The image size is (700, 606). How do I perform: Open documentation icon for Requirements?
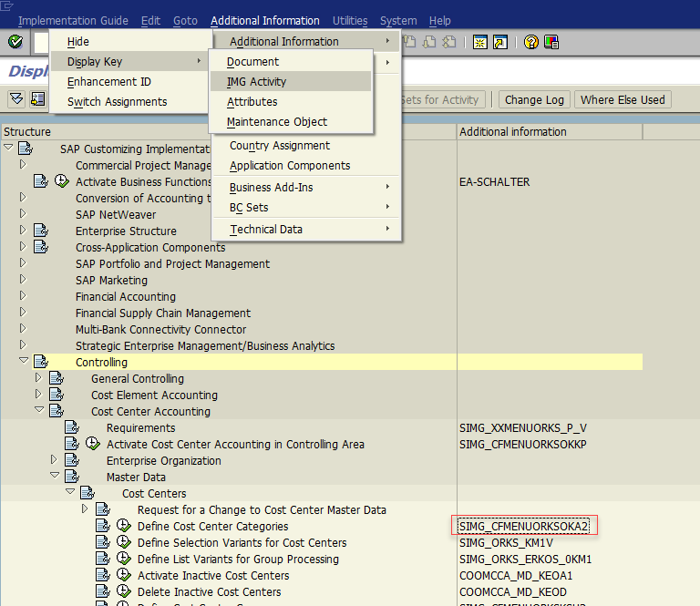click(x=72, y=427)
